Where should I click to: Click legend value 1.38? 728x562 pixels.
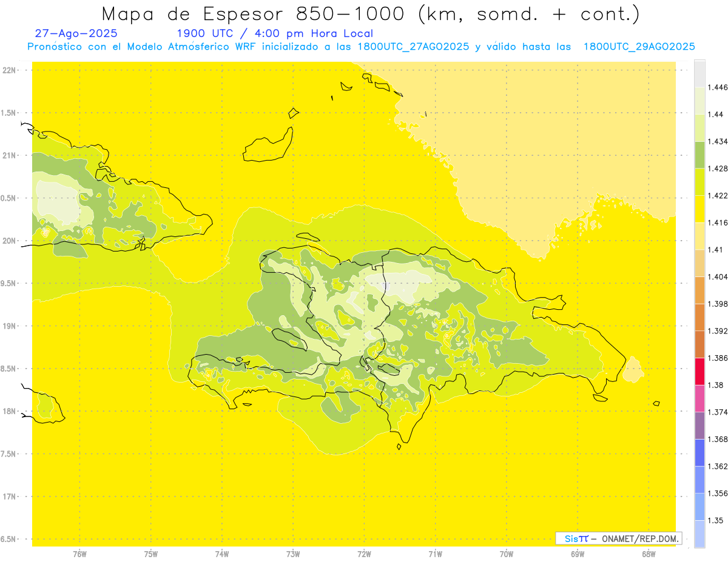tap(716, 385)
